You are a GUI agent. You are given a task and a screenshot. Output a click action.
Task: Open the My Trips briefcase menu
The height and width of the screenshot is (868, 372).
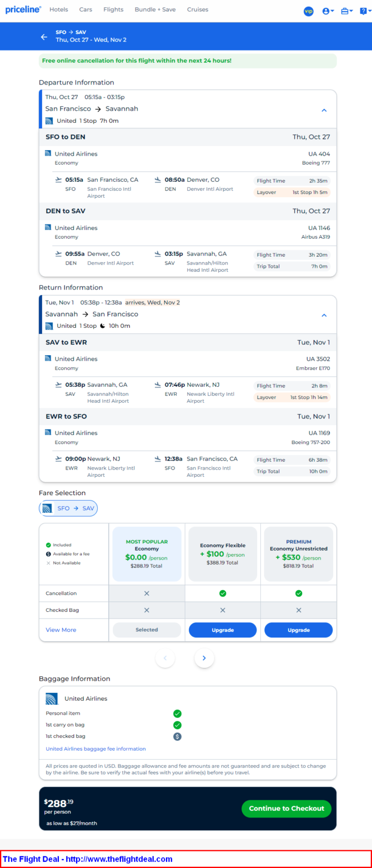[347, 11]
